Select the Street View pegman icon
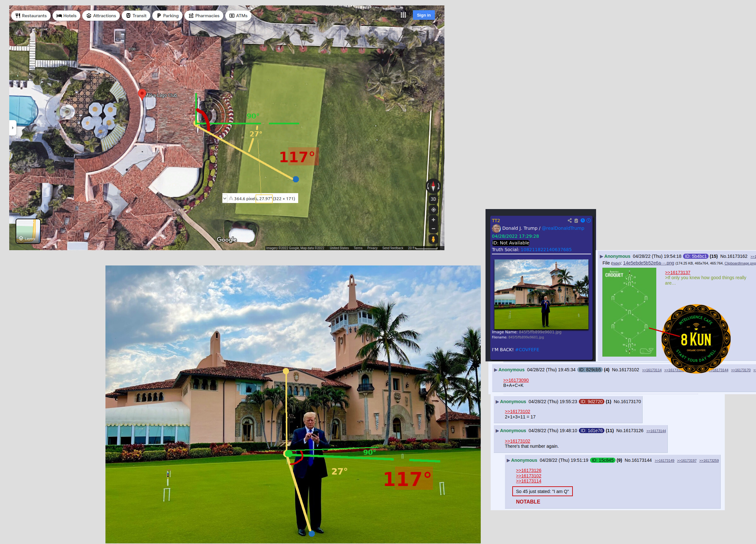The image size is (756, 544). 433,239
